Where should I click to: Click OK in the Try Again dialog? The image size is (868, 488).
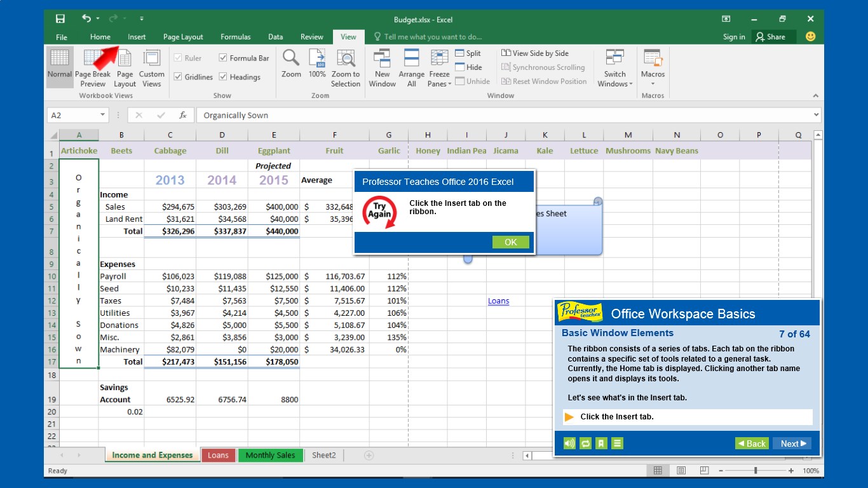pyautogui.click(x=511, y=242)
